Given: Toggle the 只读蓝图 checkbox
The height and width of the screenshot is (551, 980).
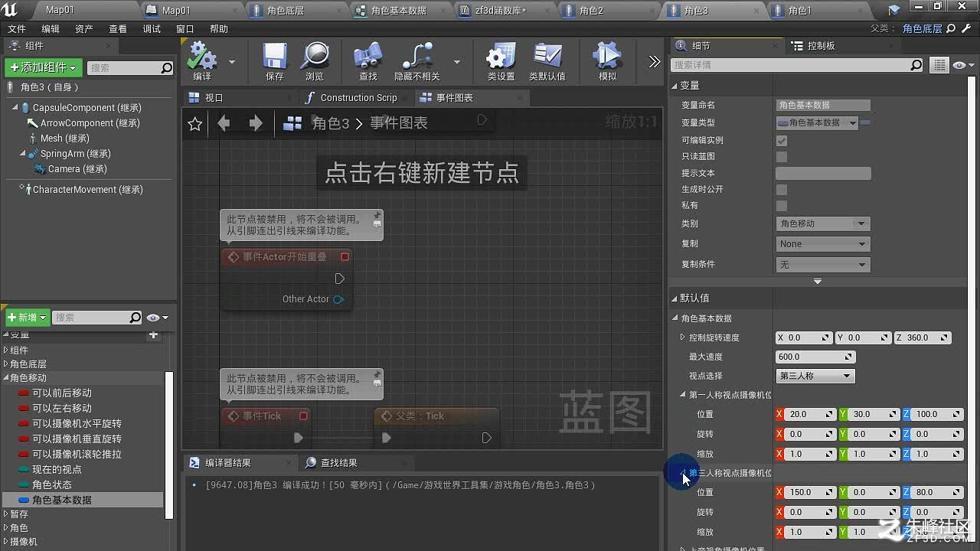Looking at the screenshot, I should (x=782, y=157).
